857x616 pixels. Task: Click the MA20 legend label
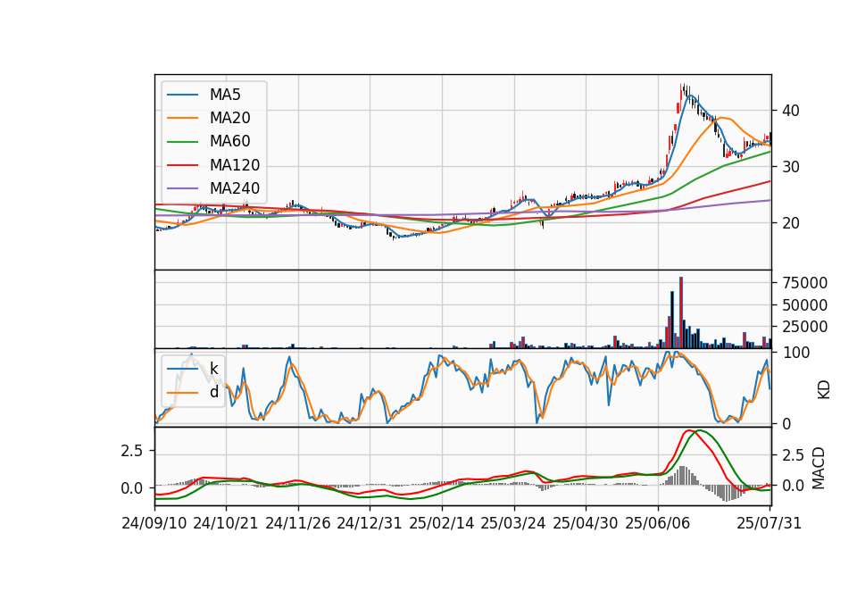click(229, 118)
